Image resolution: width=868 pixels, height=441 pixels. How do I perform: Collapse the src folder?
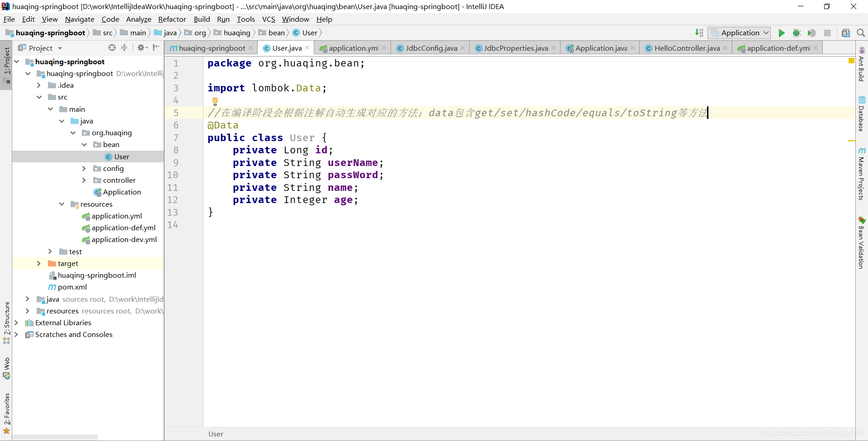[39, 97]
